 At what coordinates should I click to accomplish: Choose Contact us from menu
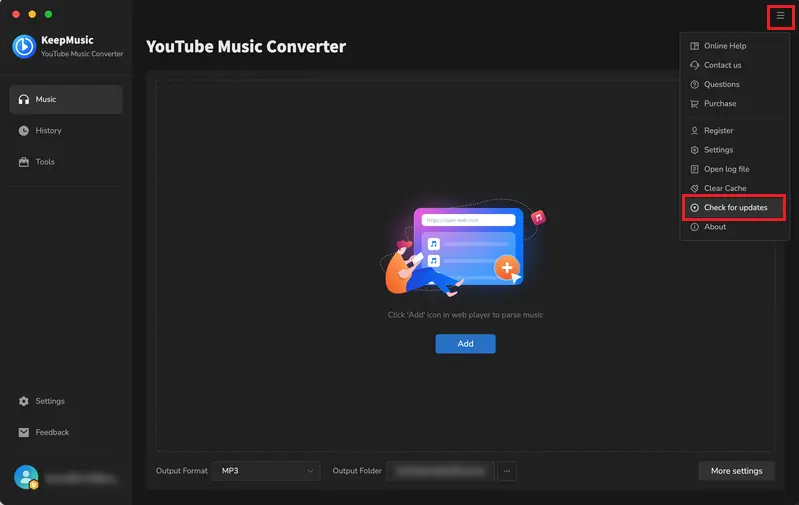point(734,65)
